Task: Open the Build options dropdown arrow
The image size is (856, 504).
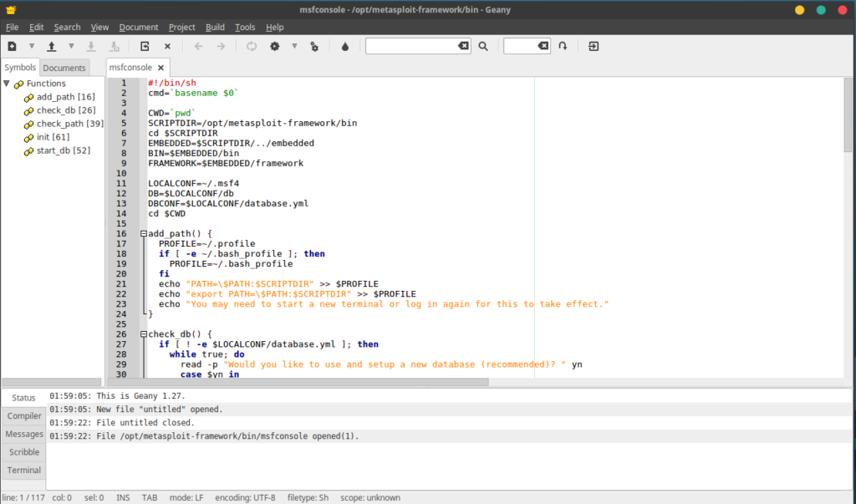Action: click(x=294, y=46)
